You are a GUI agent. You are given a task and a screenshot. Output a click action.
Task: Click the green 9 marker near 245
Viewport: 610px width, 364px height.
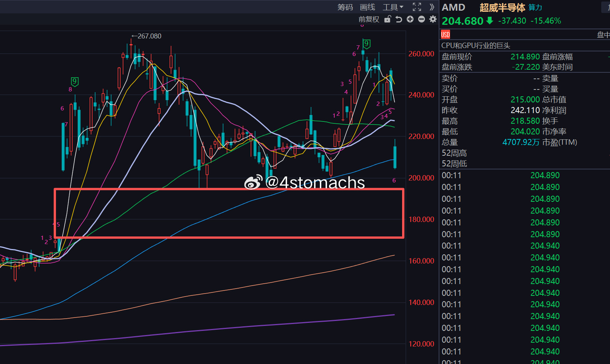(75, 81)
